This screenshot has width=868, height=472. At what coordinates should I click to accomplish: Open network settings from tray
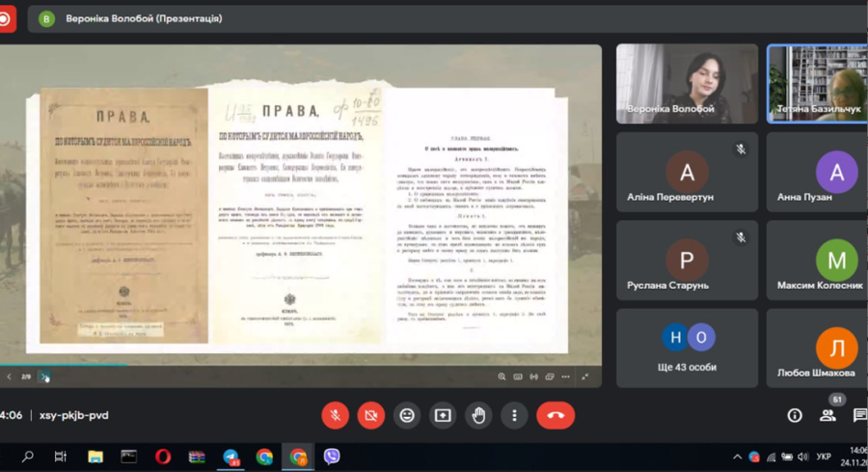pos(772,458)
